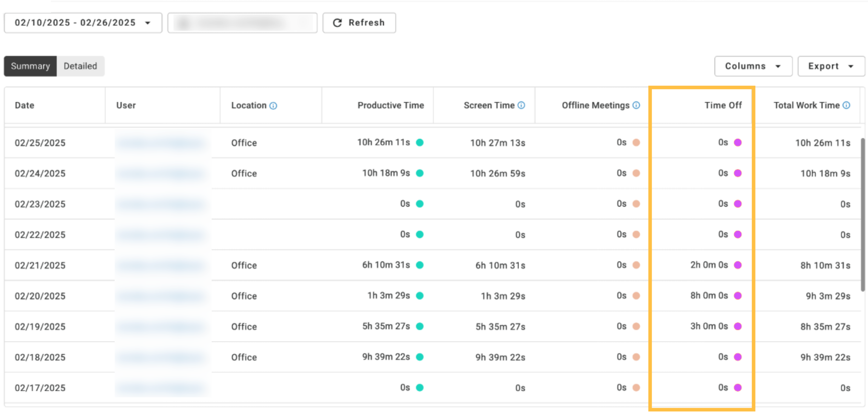Screen dimensions: 868x415
Task: Click the Offline Meetings info icon
Action: click(x=636, y=105)
